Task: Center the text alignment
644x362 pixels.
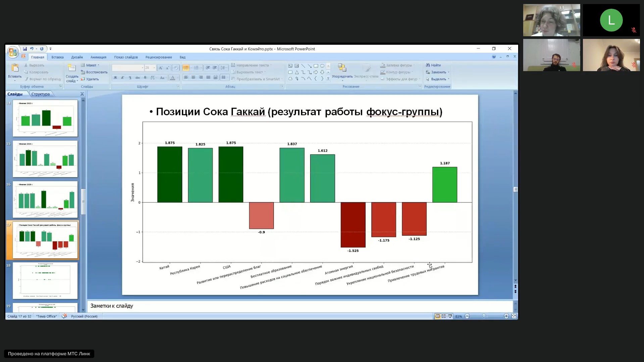Action: pyautogui.click(x=193, y=77)
